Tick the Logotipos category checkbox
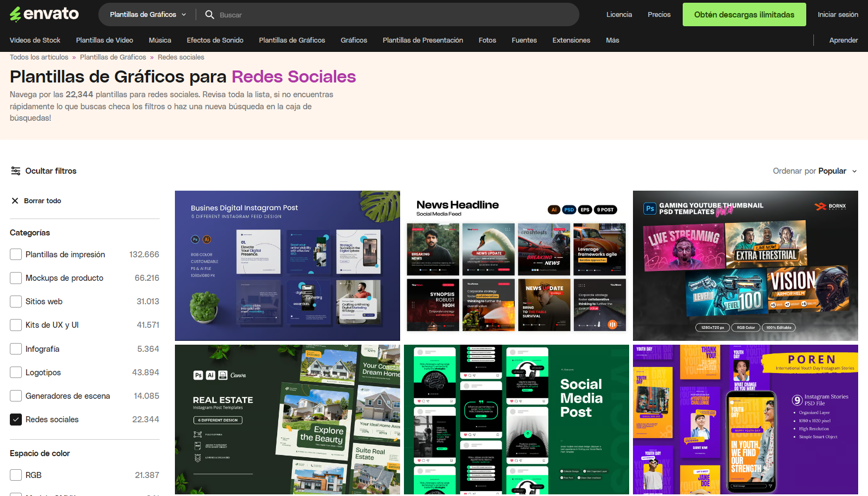Viewport: 868px width, 496px height. pyautogui.click(x=16, y=373)
